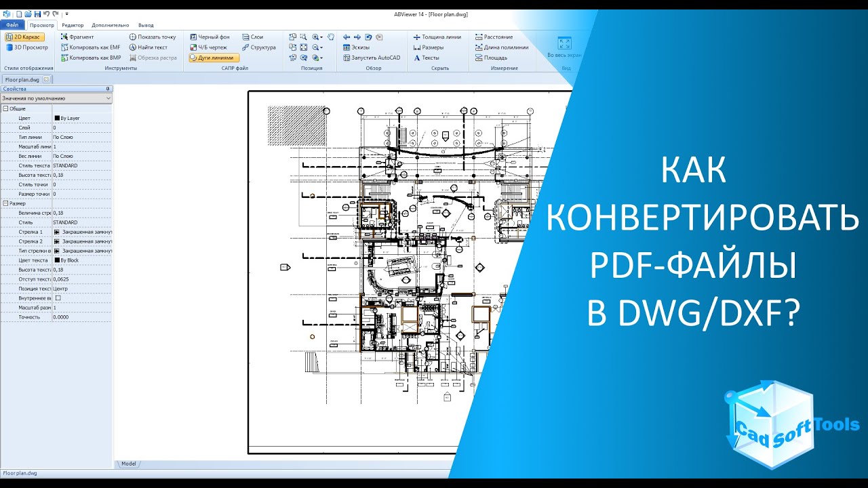Image resolution: width=868 pixels, height=488 pixels.
Task: Open the Значения по умолчанию dropdown
Action: pos(56,98)
